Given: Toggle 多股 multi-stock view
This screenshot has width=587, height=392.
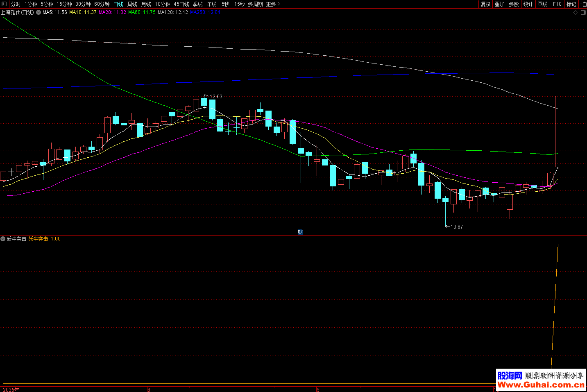Looking at the screenshot, I should coord(514,4).
